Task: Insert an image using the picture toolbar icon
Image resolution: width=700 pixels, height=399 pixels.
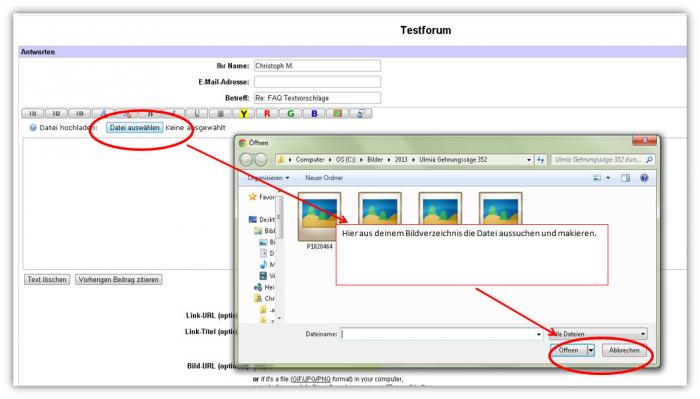Action: (338, 113)
